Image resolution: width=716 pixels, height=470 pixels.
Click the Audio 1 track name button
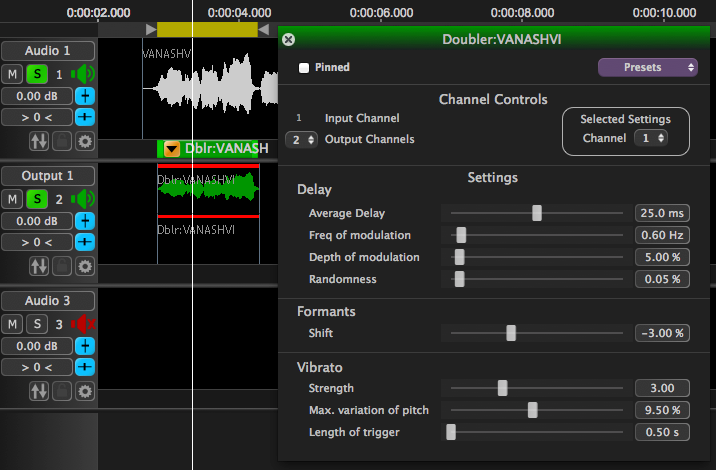[x=47, y=51]
